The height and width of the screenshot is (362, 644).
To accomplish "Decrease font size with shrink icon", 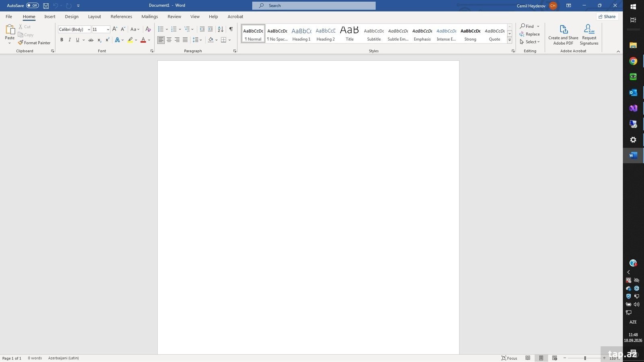I will 123,29.
